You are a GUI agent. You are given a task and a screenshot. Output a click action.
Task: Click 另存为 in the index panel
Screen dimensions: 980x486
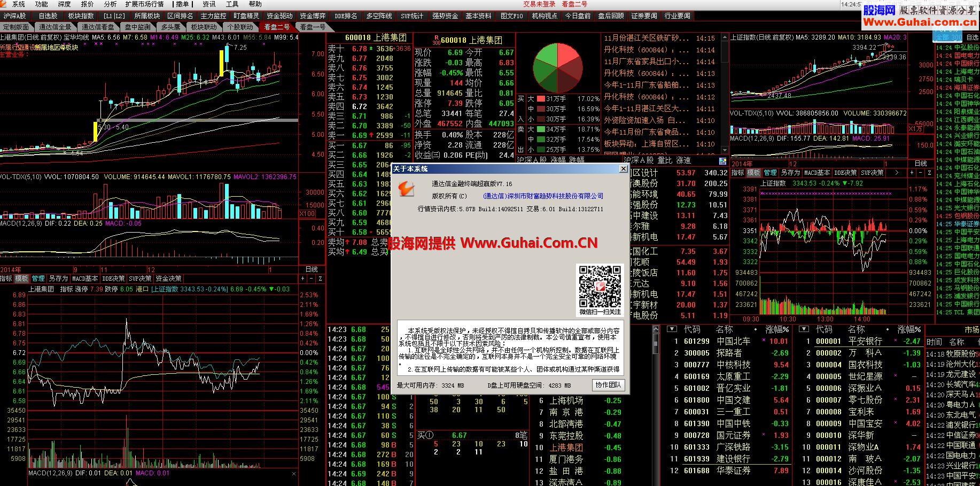click(790, 173)
